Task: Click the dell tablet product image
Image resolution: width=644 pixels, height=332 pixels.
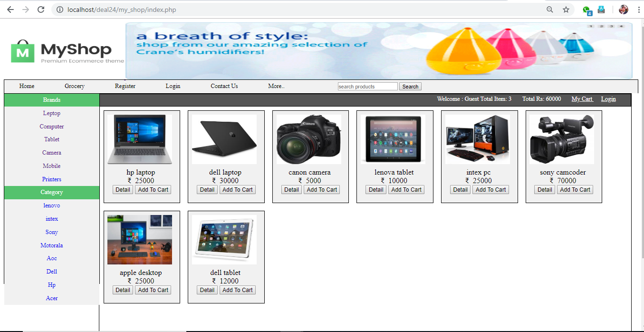Action: pyautogui.click(x=224, y=240)
